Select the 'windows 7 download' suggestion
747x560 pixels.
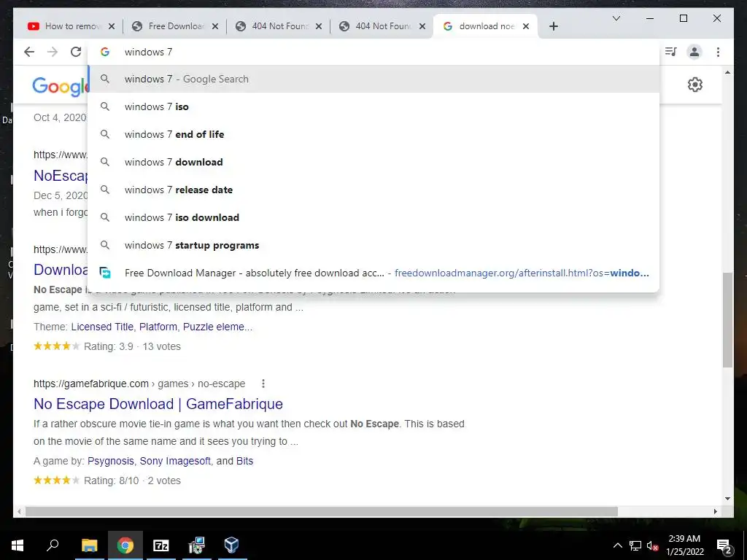pos(373,162)
